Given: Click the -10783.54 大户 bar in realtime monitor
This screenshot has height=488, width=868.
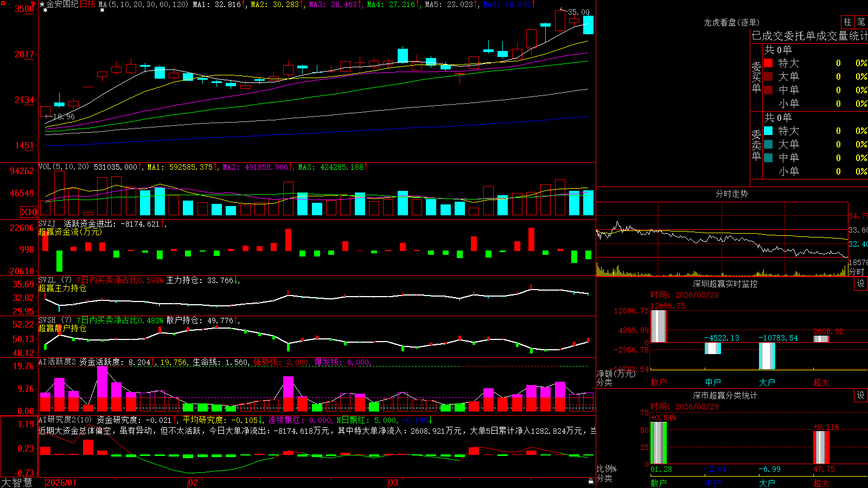Looking at the screenshot, I should pos(767,356).
